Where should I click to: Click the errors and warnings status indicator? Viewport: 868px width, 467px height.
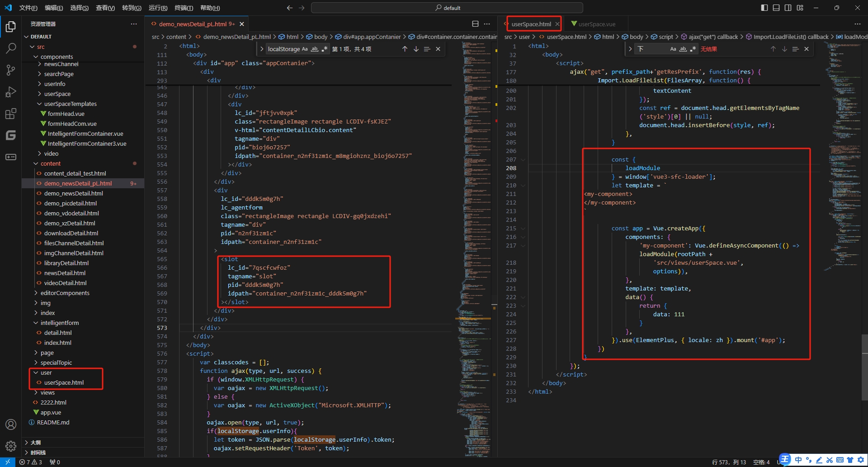tap(31, 462)
